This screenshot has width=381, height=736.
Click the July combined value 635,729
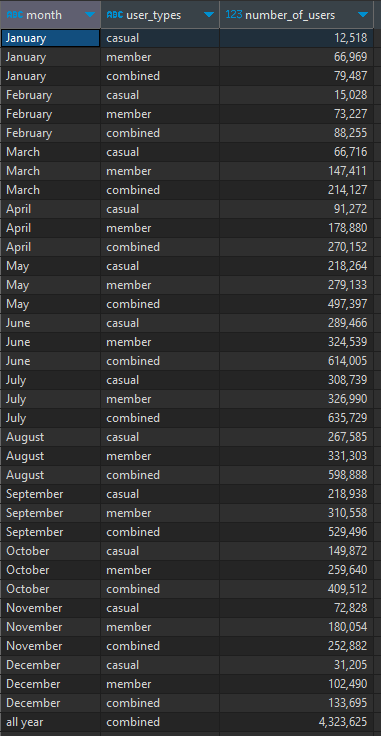click(297, 418)
